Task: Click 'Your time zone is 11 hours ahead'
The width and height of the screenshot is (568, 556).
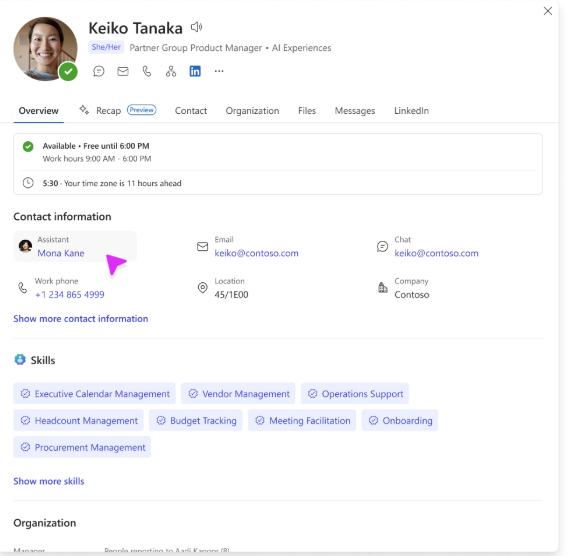Action: click(122, 183)
